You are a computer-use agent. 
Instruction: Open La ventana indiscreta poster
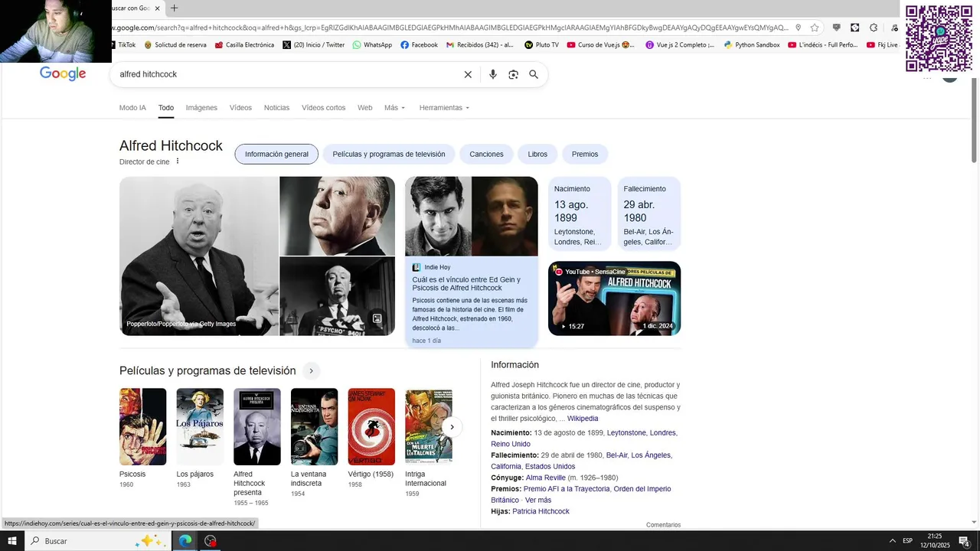coord(314,427)
